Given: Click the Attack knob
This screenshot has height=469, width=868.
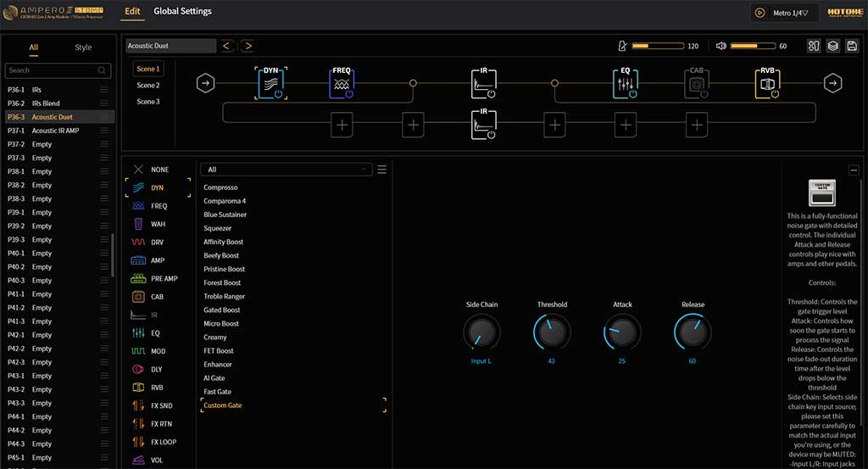Looking at the screenshot, I should [622, 332].
